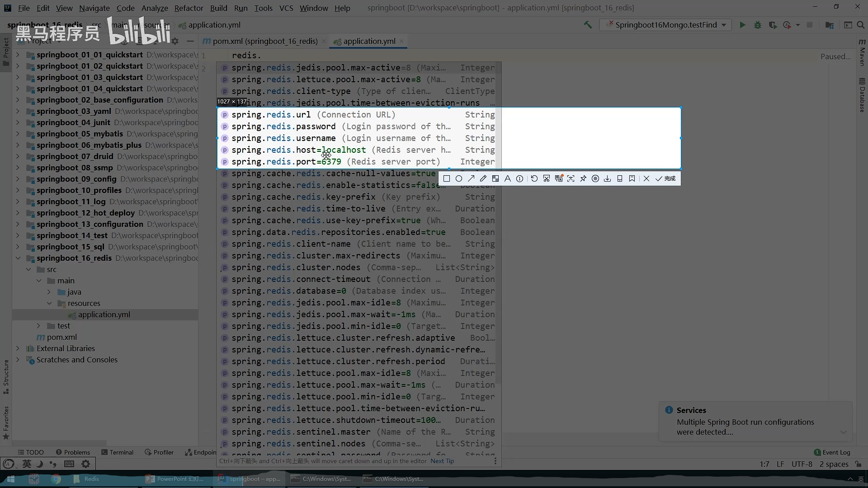Click the build hammer icon

pos(588,25)
